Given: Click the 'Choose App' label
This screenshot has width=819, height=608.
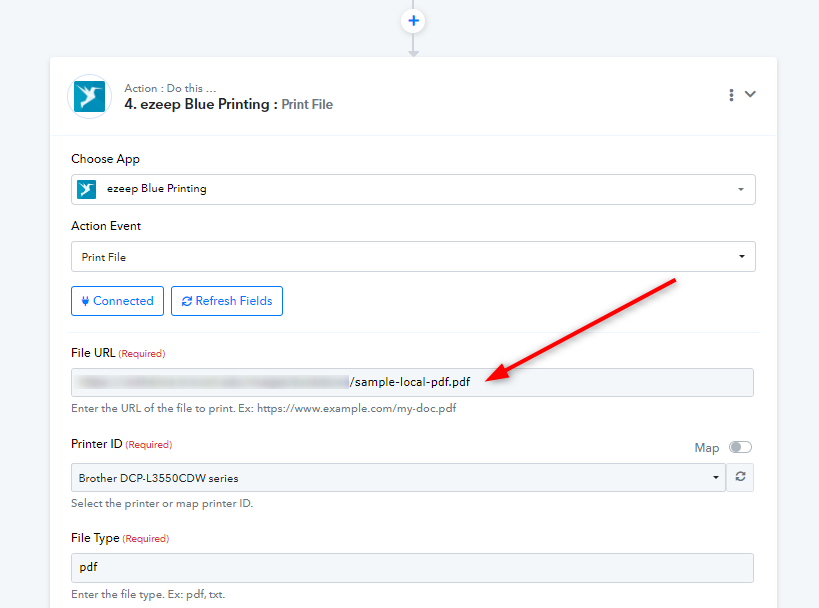Looking at the screenshot, I should coord(106,159).
